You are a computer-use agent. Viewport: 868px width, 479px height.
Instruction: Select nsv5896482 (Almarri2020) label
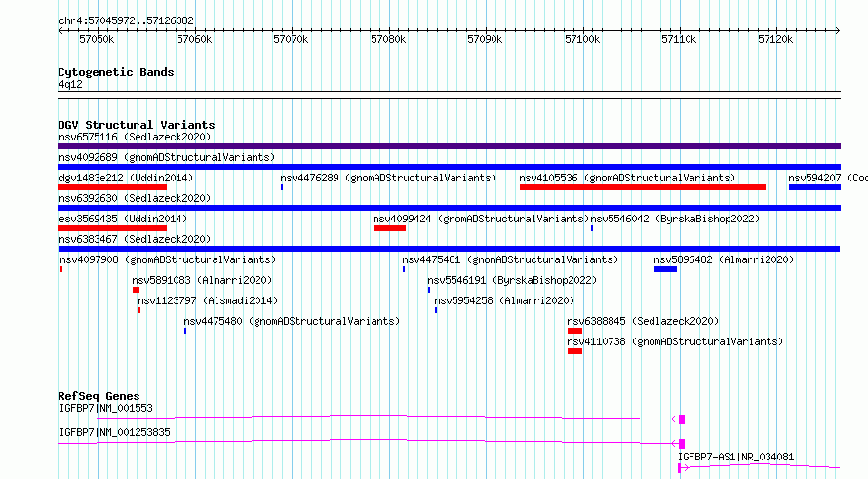[724, 259]
